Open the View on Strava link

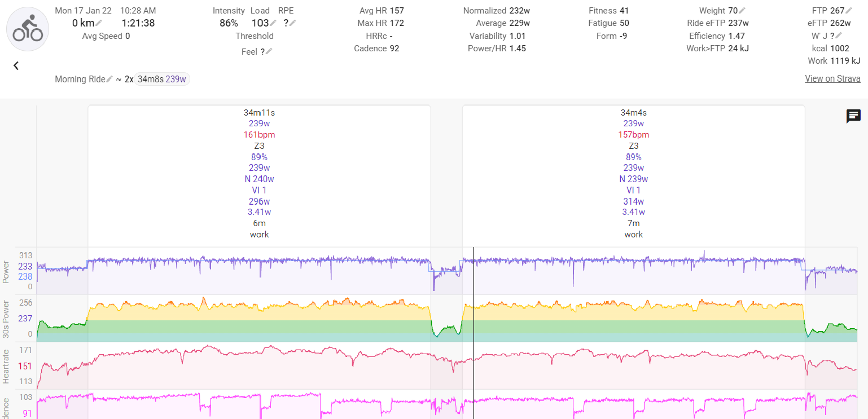tap(832, 79)
